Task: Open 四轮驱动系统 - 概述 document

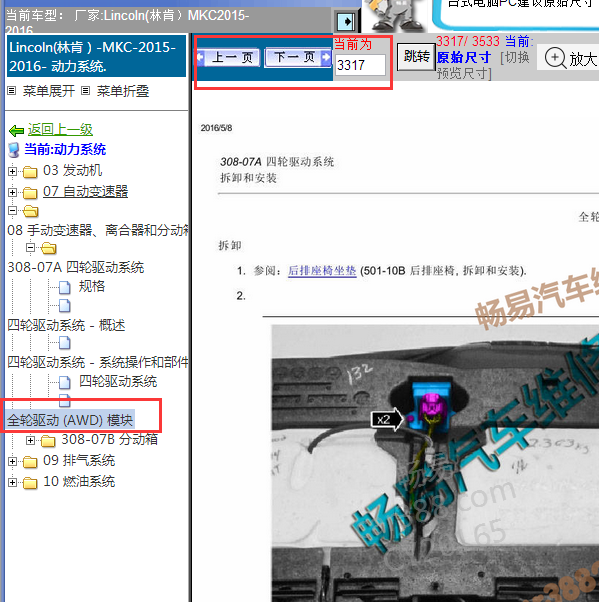Action: [66, 325]
